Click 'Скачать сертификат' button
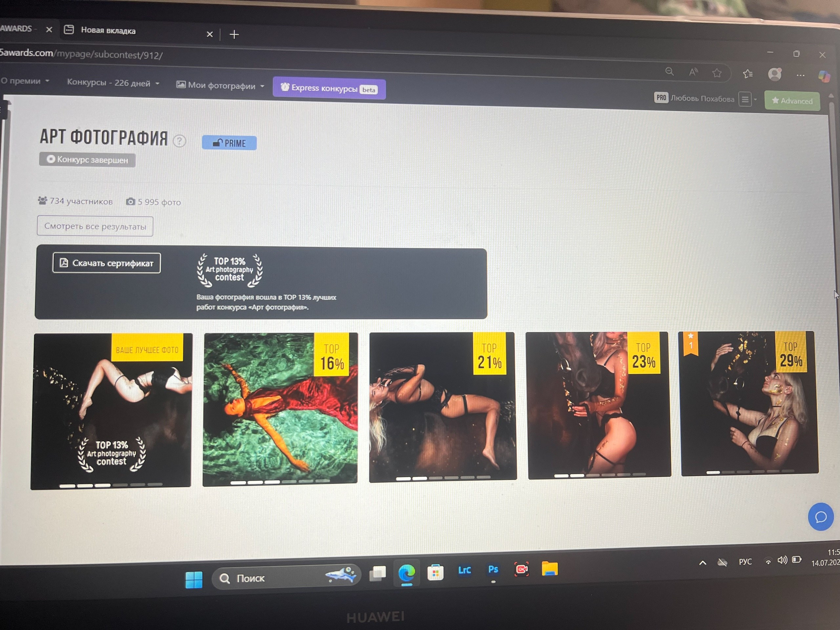The image size is (840, 630). click(x=107, y=263)
